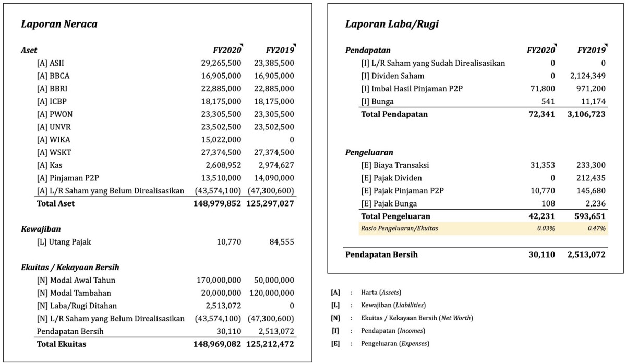This screenshot has height=364, width=626.
Task: Click the [N] Modal Awal Tahun label
Action: click(x=76, y=280)
